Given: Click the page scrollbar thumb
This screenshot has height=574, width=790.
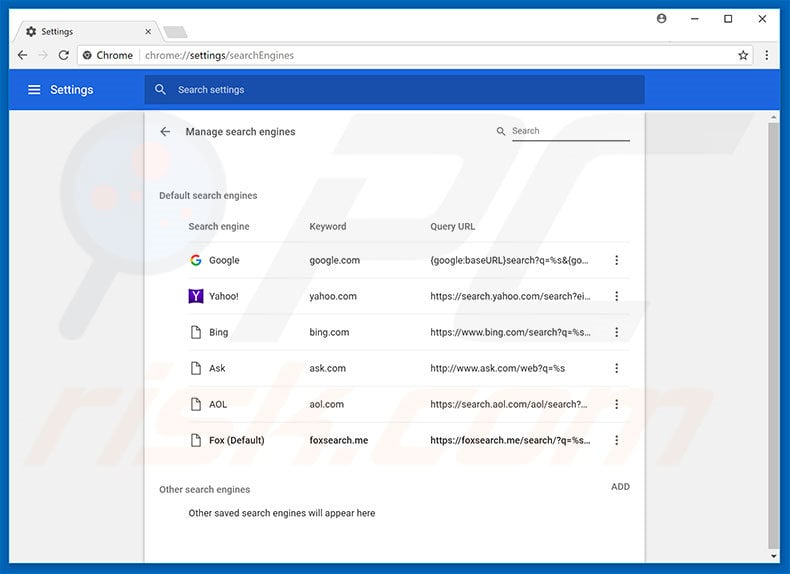Looking at the screenshot, I should [773, 335].
